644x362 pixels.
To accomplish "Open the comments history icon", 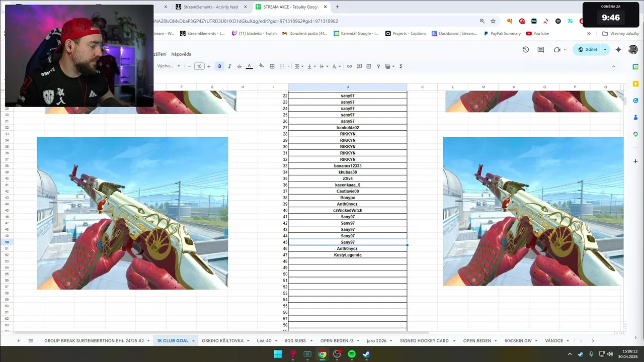I will point(541,50).
